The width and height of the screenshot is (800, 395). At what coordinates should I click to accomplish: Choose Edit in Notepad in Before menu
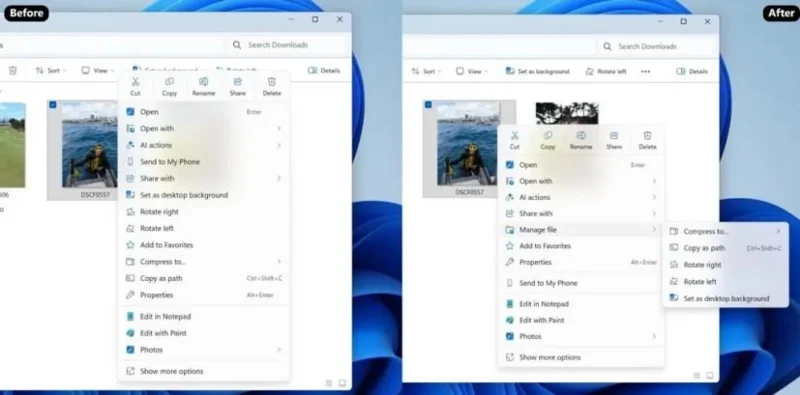[204, 316]
